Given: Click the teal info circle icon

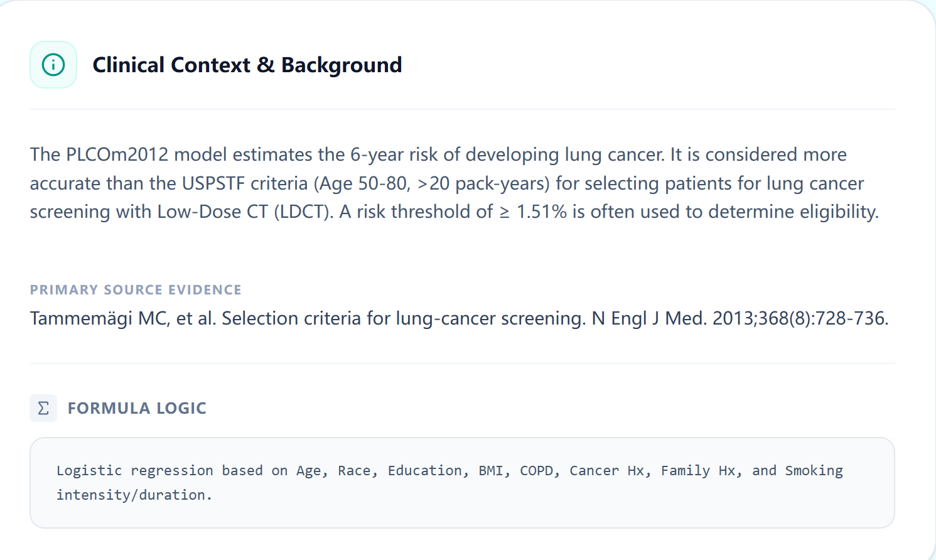Looking at the screenshot, I should (x=53, y=65).
